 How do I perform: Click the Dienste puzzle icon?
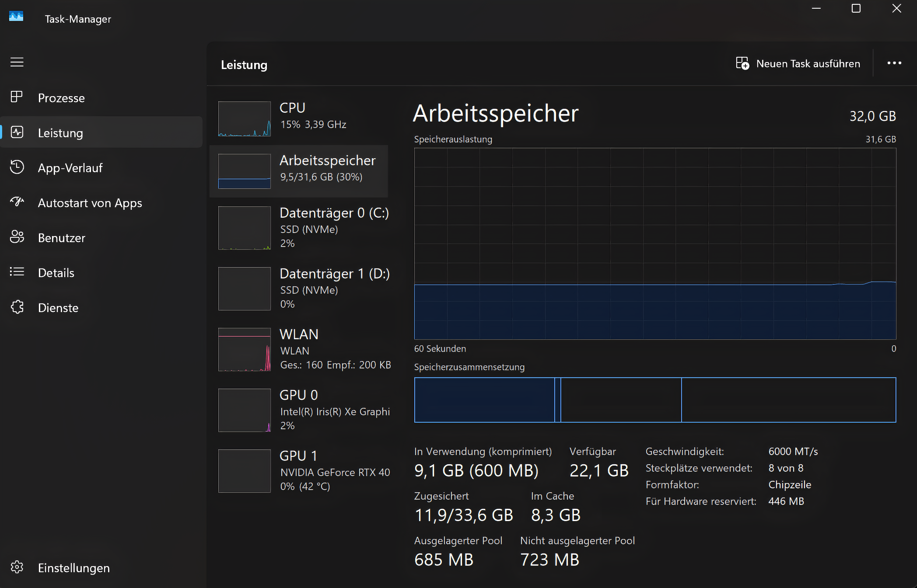tap(17, 307)
